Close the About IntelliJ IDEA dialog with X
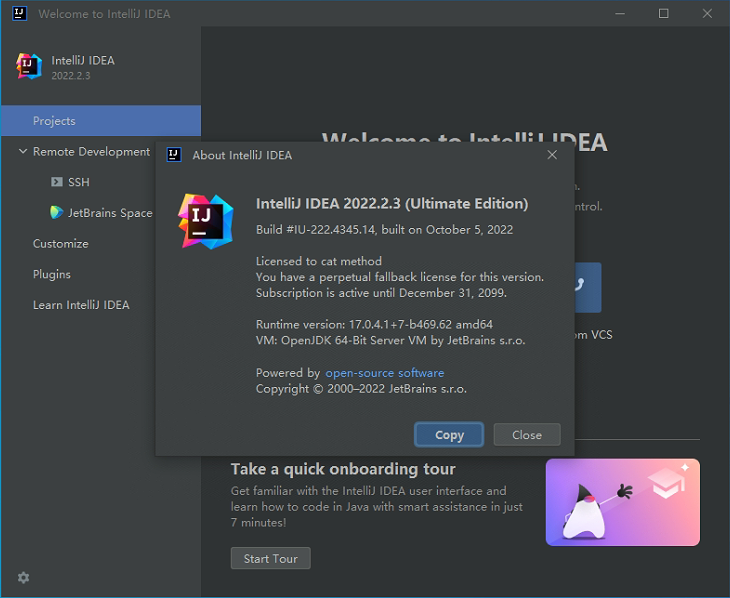 [552, 155]
